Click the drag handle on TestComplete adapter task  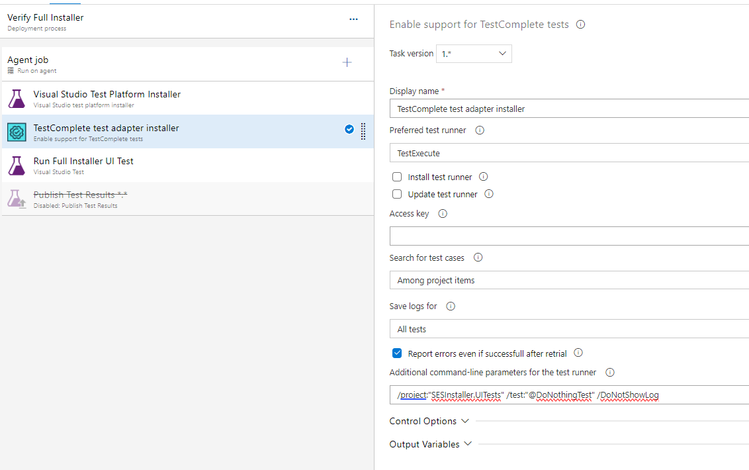coord(363,130)
